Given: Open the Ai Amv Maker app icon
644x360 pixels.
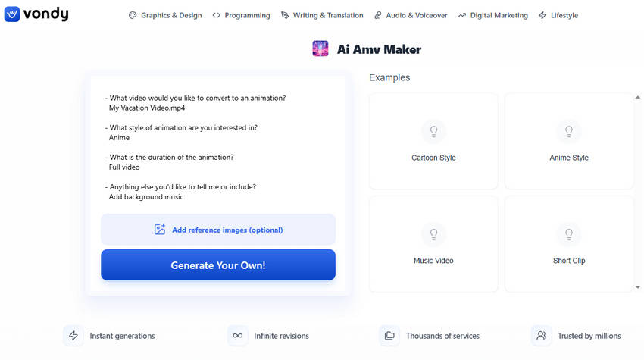Looking at the screenshot, I should [x=320, y=49].
